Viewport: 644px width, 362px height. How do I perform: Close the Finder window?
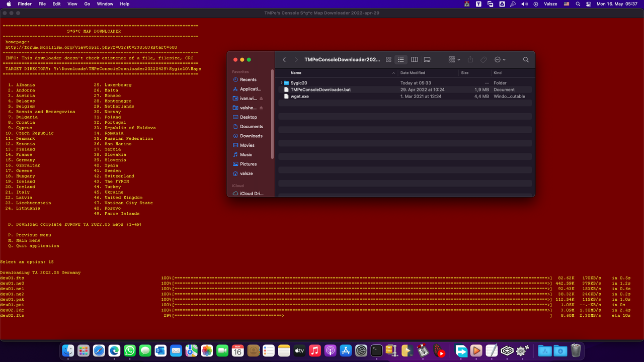point(235,59)
